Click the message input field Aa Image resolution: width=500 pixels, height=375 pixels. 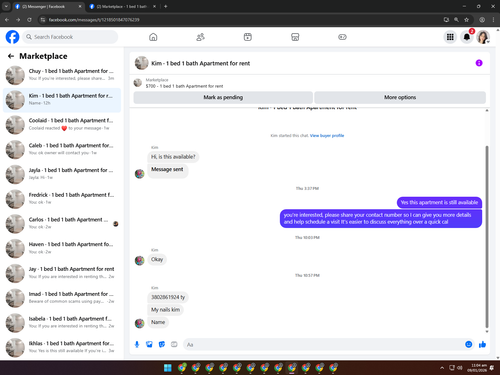point(323,344)
